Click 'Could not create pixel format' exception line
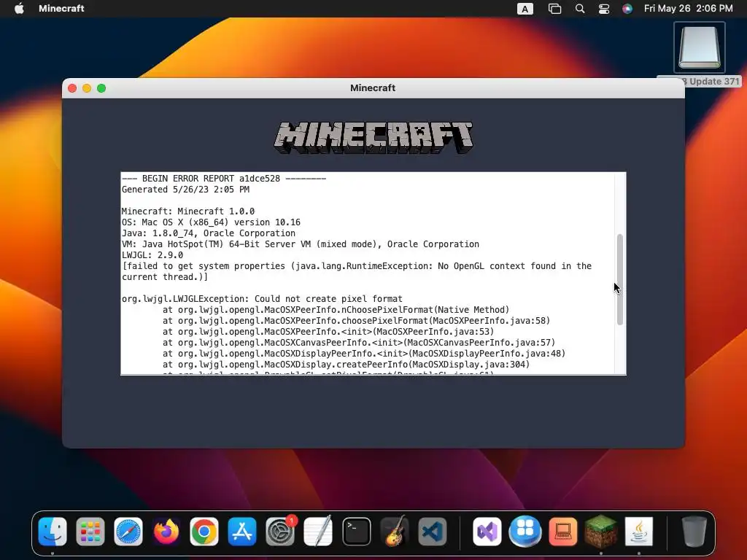Viewport: 747px width, 560px height. 262,299
